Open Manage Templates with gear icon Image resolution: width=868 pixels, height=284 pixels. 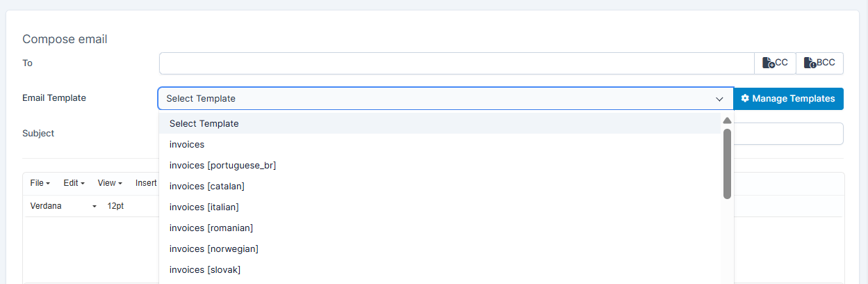(x=788, y=99)
